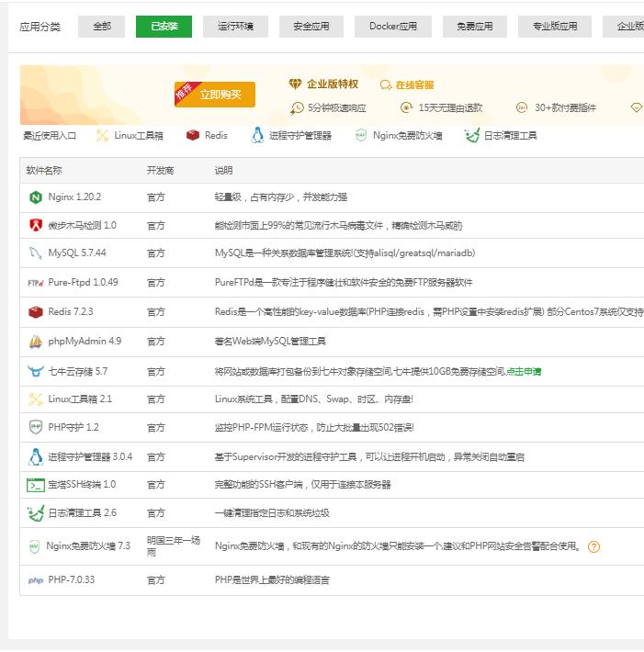Click the Pure-Ftpd FTP icon
Screen dimensions: 644x652
point(36,283)
